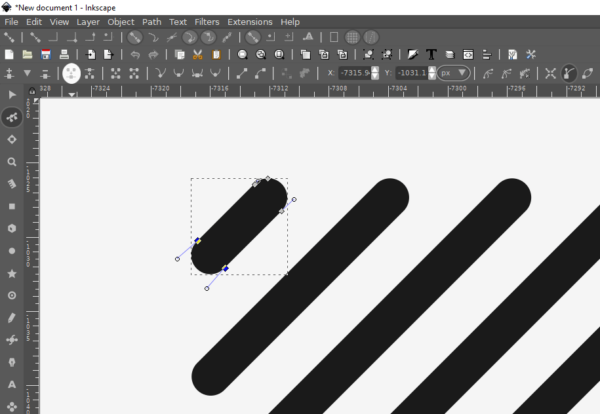
Task: Click the Paste clipboard button
Action: click(216, 55)
